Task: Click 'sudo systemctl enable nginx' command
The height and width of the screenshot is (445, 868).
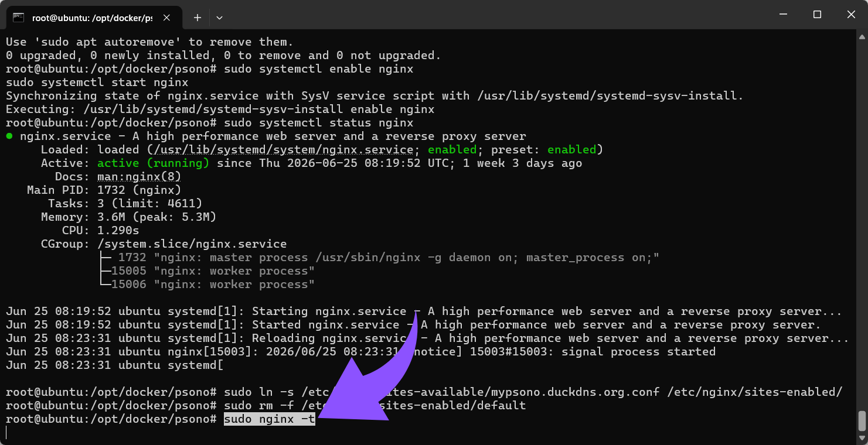Action: [x=319, y=69]
